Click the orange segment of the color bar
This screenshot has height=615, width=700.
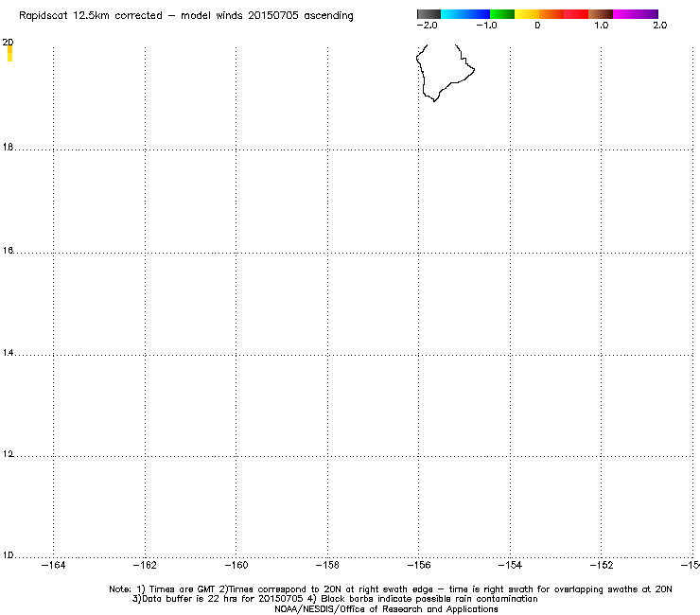point(551,14)
